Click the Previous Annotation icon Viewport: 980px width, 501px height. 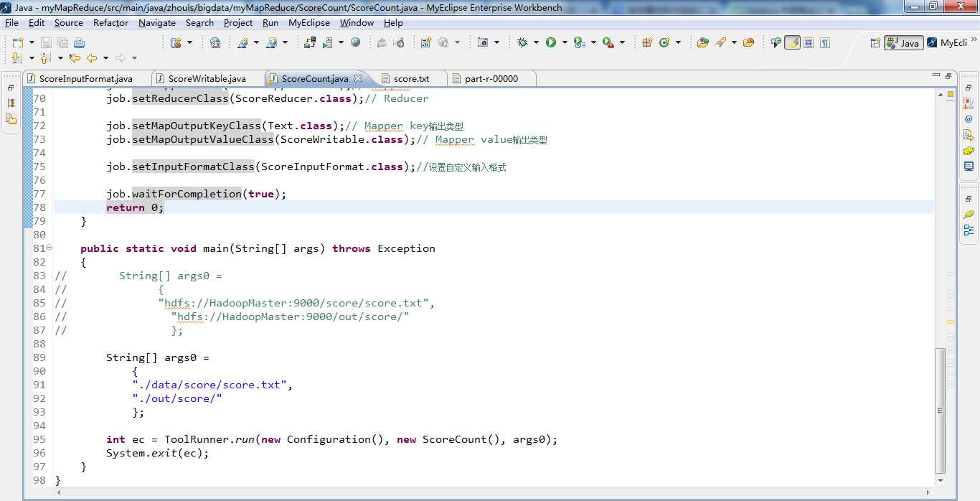pos(46,57)
